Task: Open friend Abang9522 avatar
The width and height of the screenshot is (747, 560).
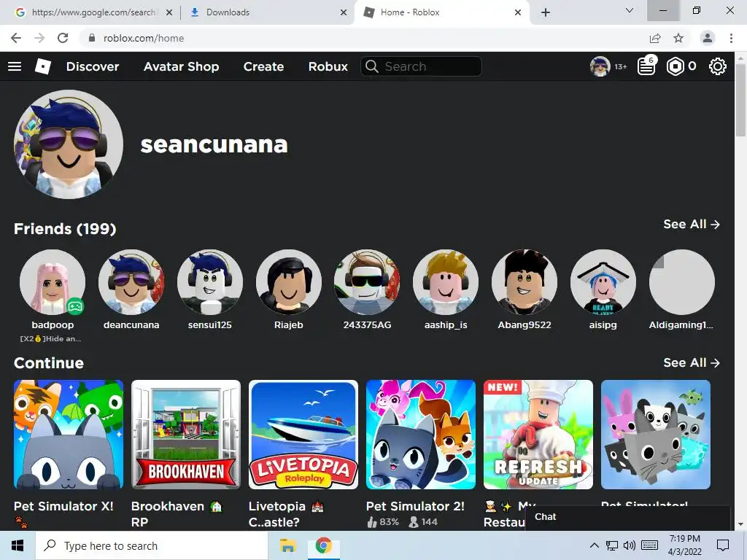Action: [525, 282]
